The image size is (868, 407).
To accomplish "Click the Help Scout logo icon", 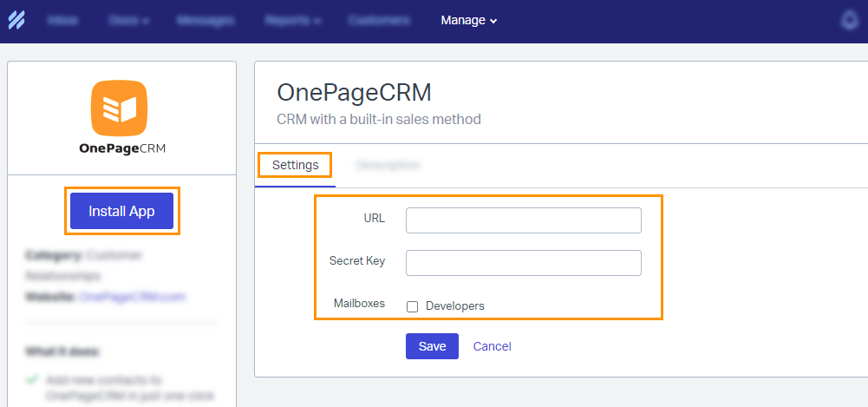I will pyautogui.click(x=16, y=21).
